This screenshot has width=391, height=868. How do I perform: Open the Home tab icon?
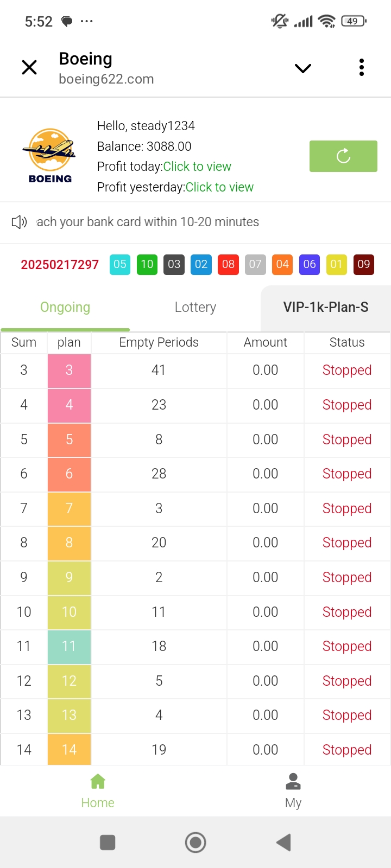point(98,782)
